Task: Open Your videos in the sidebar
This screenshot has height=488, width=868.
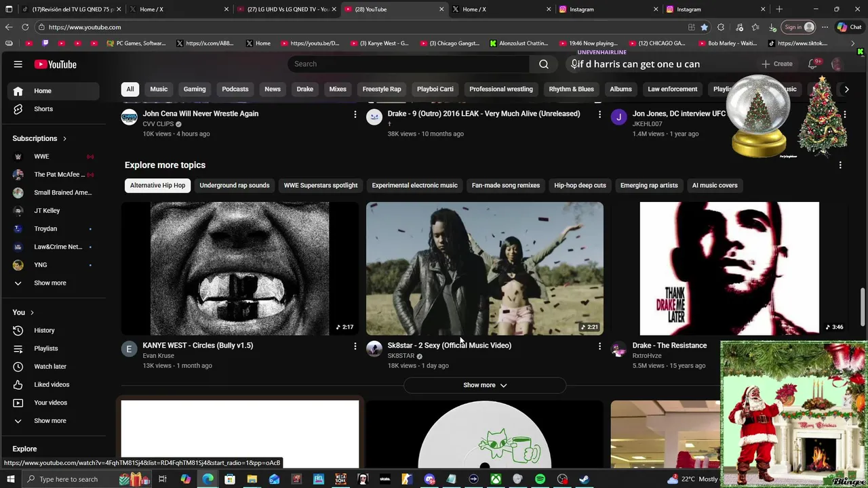Action: tap(52, 403)
